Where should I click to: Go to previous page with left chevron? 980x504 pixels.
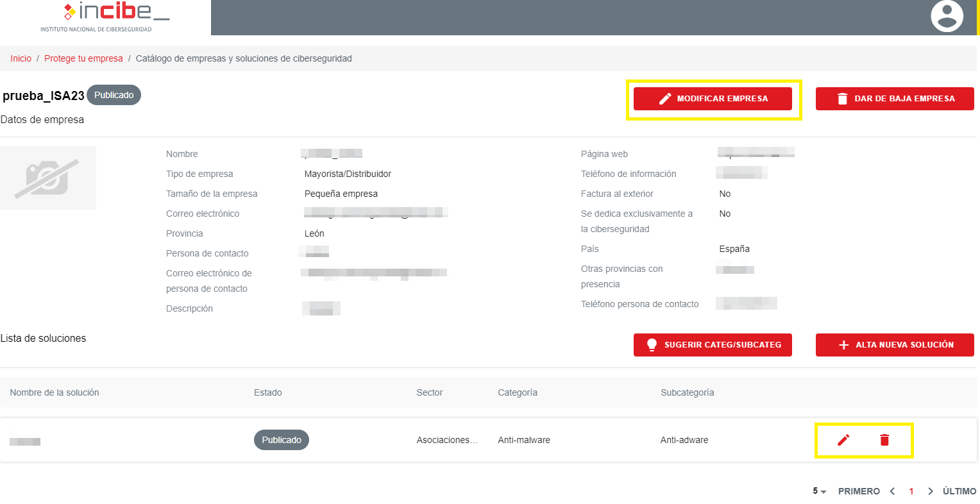(892, 491)
